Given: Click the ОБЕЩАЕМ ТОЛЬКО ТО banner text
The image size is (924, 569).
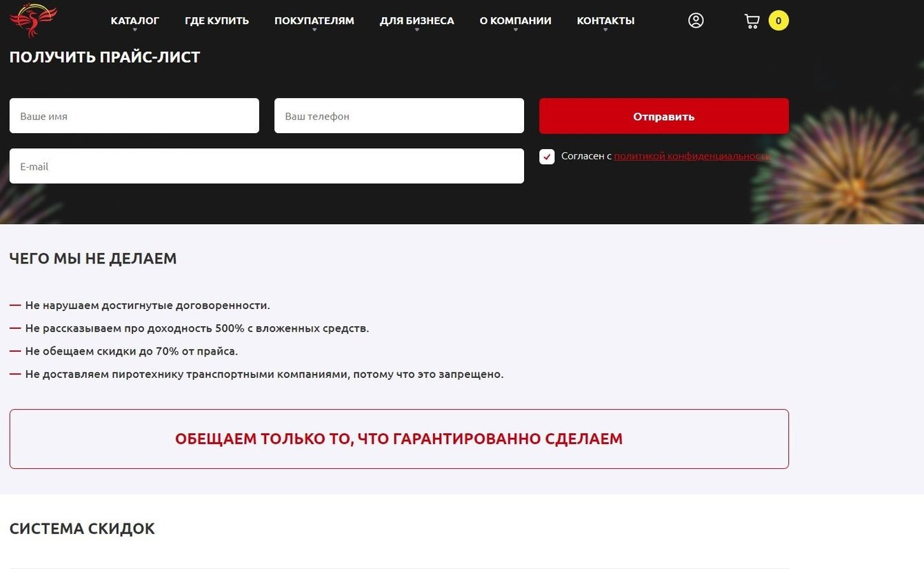Looking at the screenshot, I should coord(399,439).
